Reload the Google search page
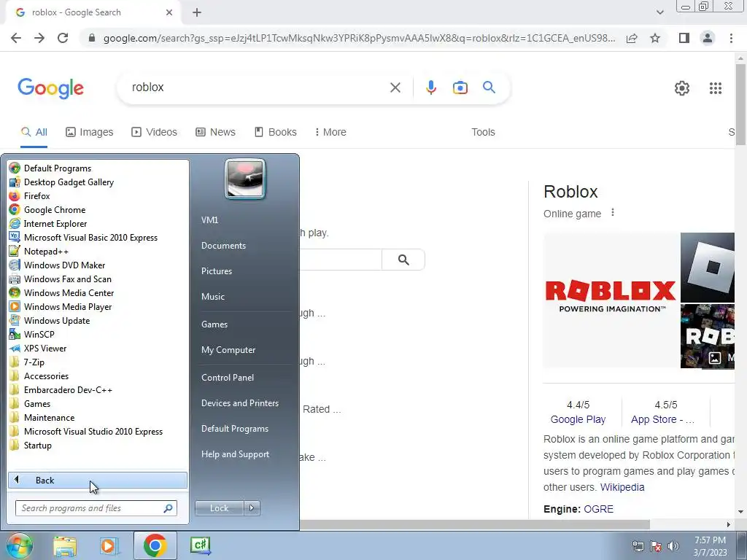Image resolution: width=747 pixels, height=560 pixels. coord(63,38)
